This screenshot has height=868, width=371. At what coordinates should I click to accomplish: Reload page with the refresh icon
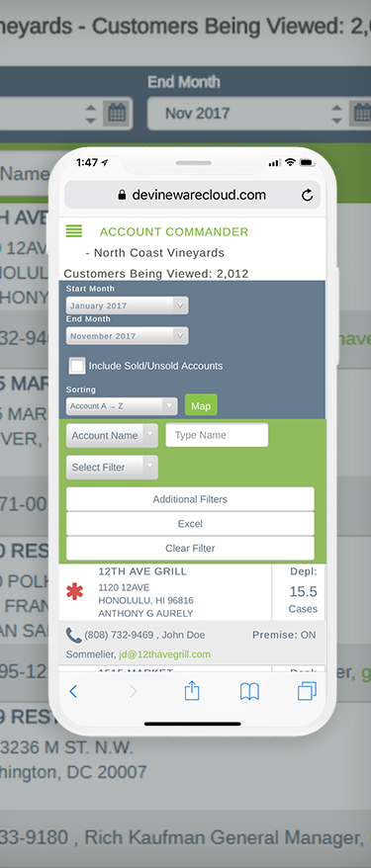(308, 195)
